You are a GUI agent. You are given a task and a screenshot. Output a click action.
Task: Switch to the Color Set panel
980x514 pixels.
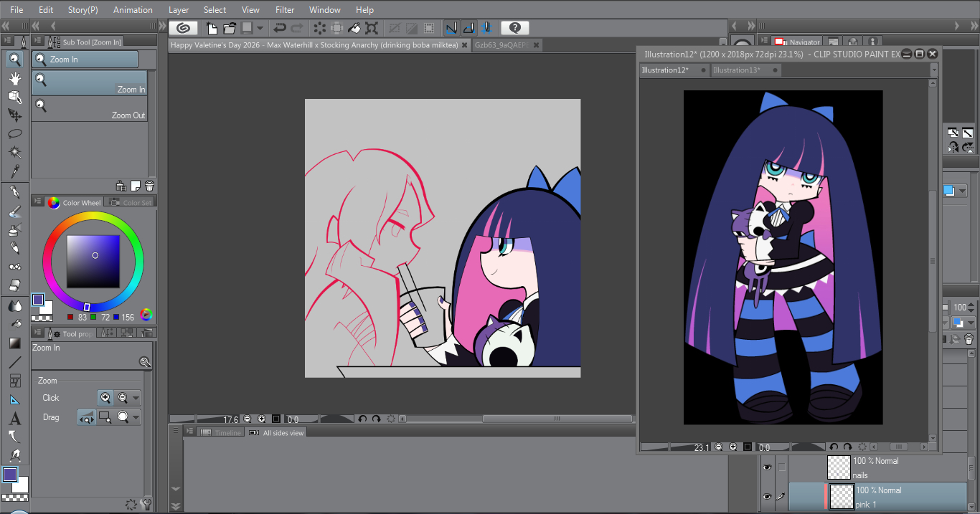136,203
